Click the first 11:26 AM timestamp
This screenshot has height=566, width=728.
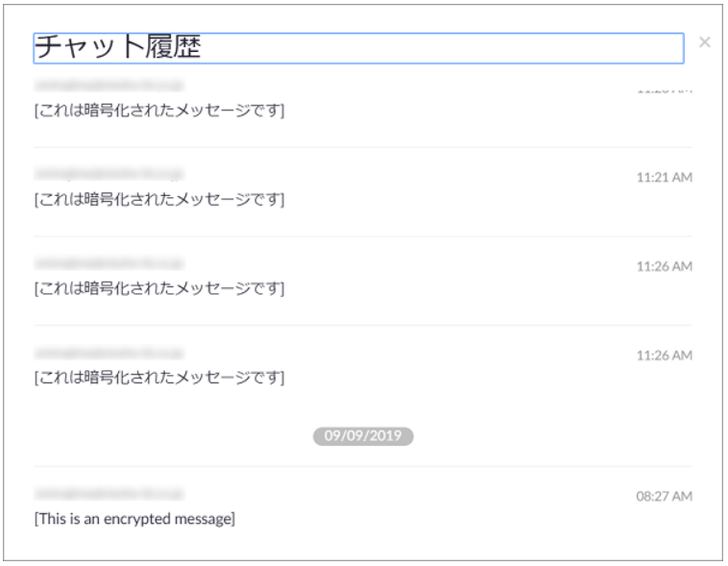(x=665, y=266)
